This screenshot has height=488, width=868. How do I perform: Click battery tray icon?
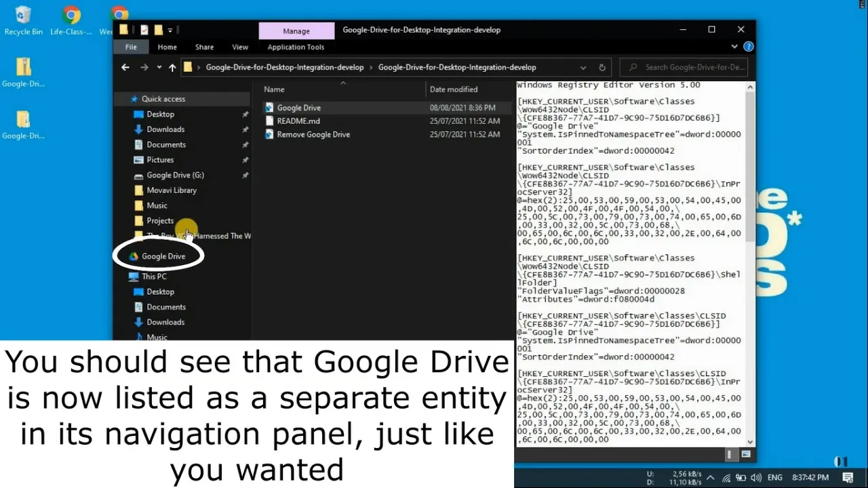tap(741, 478)
